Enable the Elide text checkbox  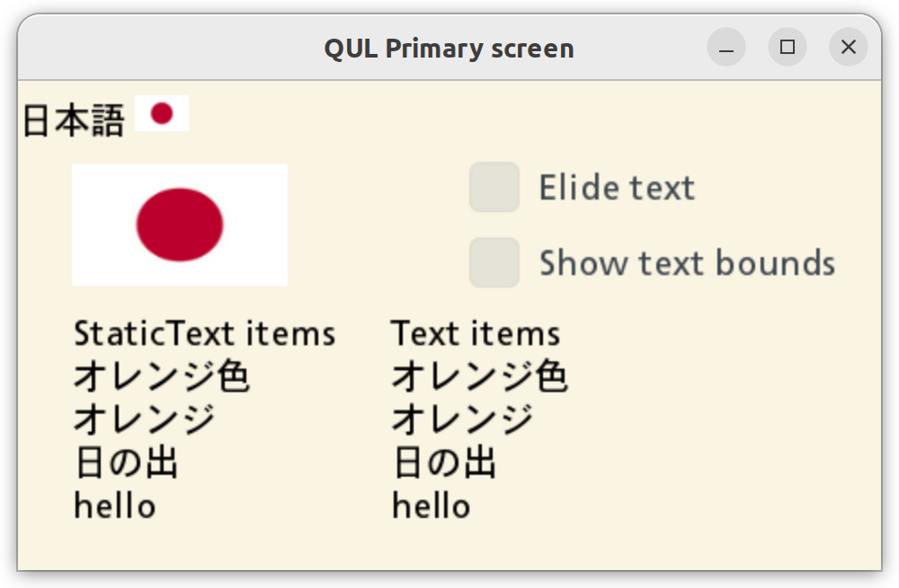494,187
